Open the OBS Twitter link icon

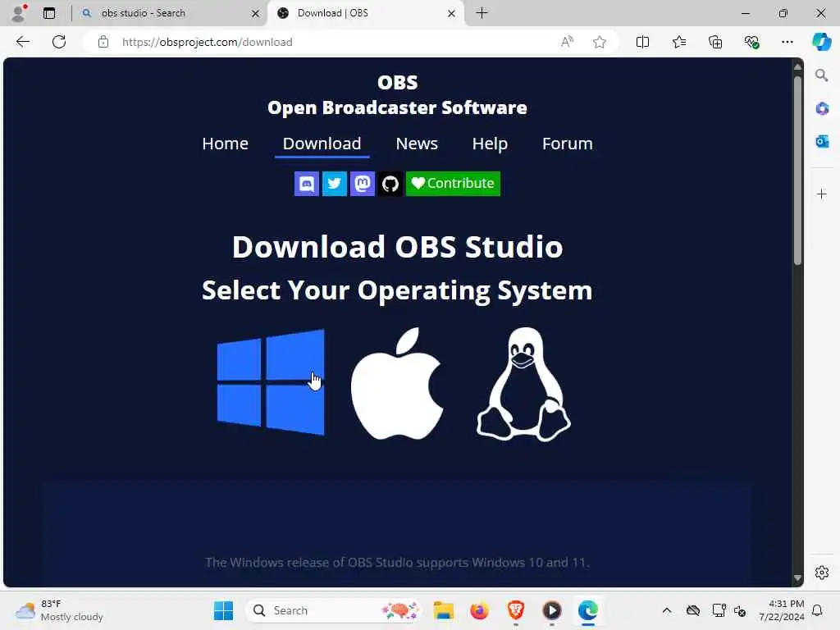coord(335,184)
